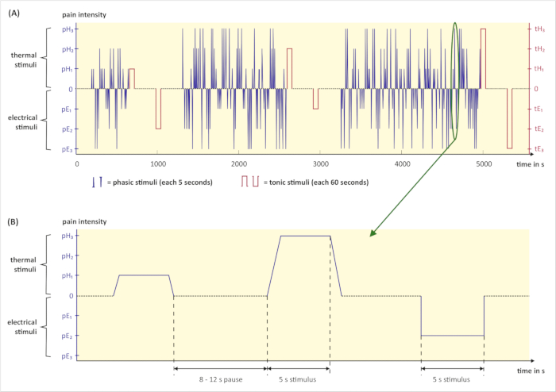556x392 pixels.
Task: Click the 3000 tick on time axis
Action: tap(321, 164)
